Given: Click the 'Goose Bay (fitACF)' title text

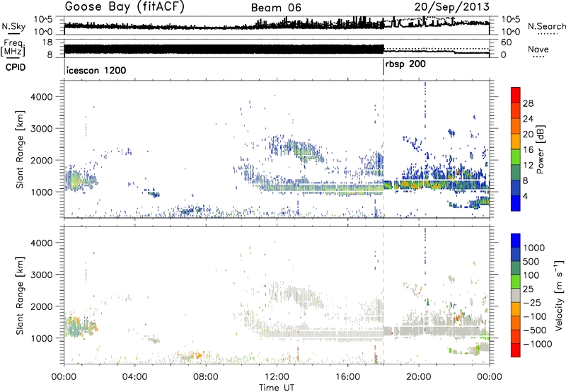Looking at the screenshot, I should tap(125, 6).
